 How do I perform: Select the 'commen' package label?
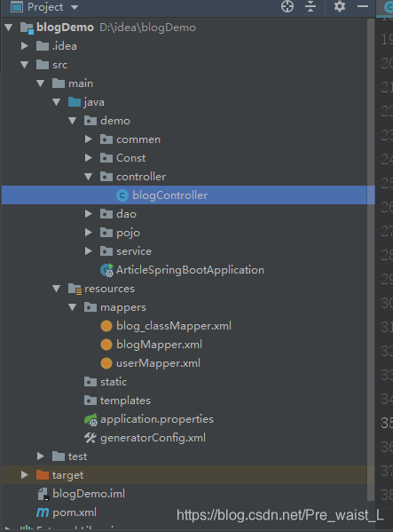coord(138,139)
